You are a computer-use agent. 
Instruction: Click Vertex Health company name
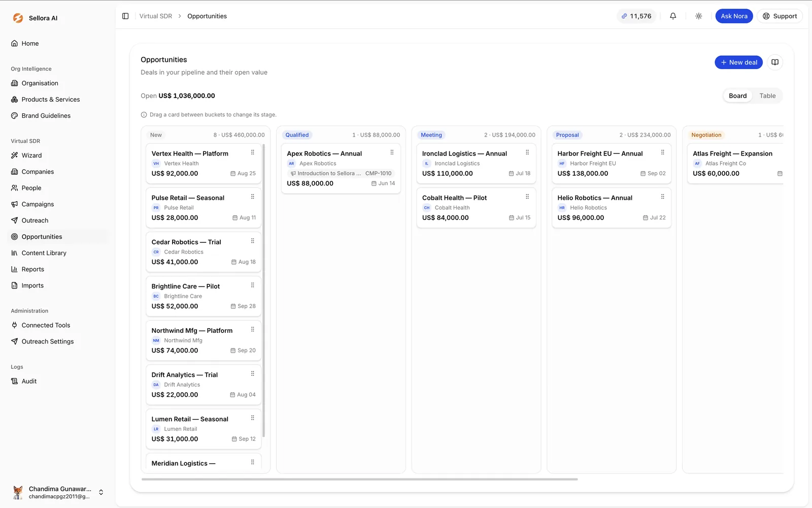(x=181, y=164)
